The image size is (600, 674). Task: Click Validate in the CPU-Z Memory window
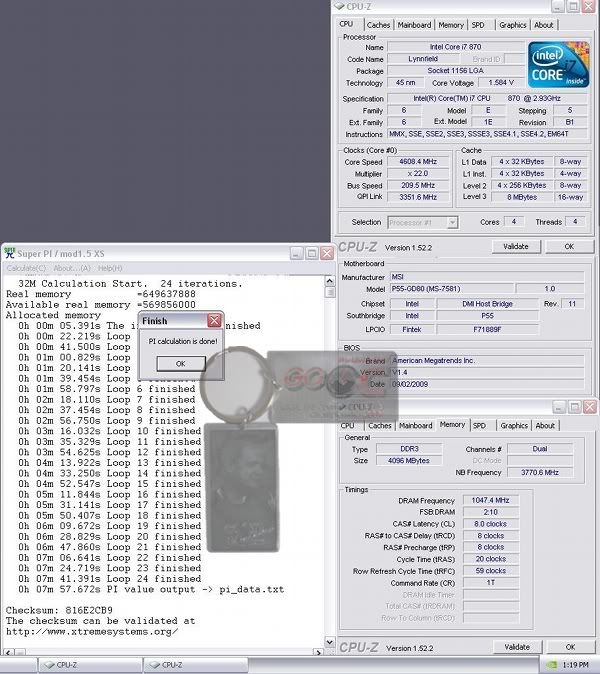[x=517, y=647]
